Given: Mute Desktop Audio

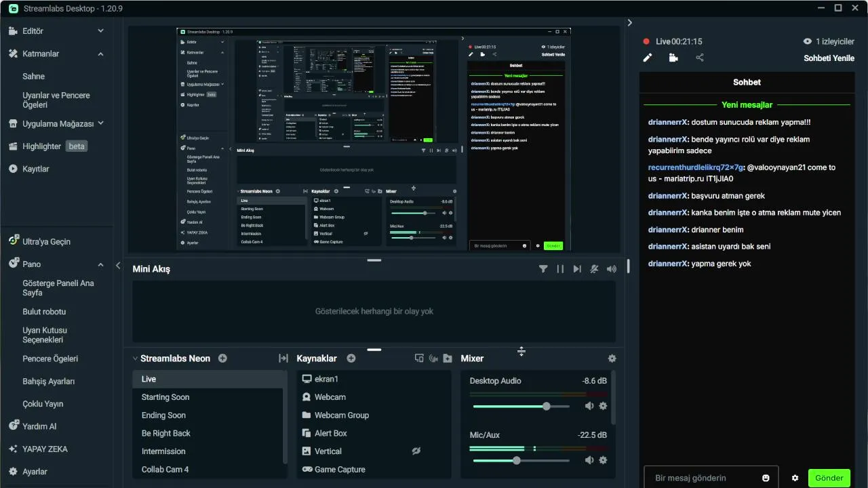Looking at the screenshot, I should pyautogui.click(x=589, y=406).
